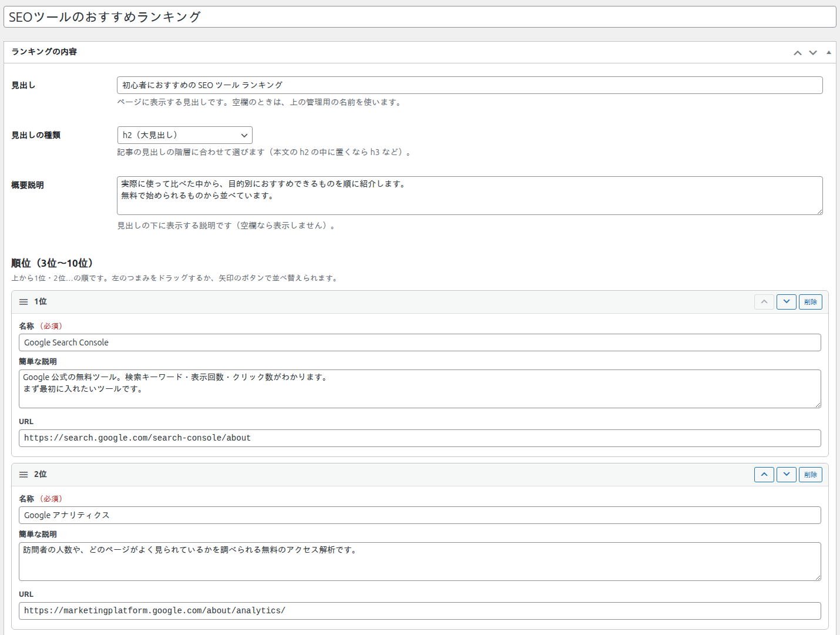Click the 2位 row header label
The width and height of the screenshot is (840, 635).
coord(41,474)
